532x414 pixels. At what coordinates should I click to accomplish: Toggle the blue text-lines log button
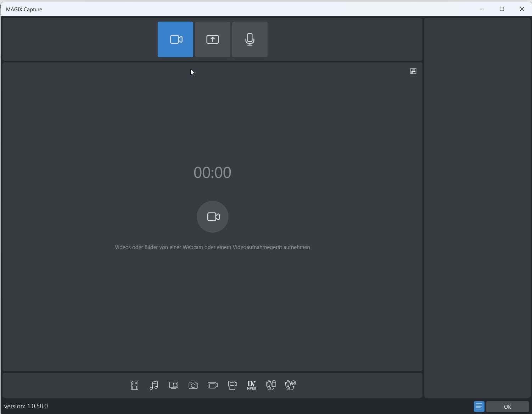(x=479, y=407)
